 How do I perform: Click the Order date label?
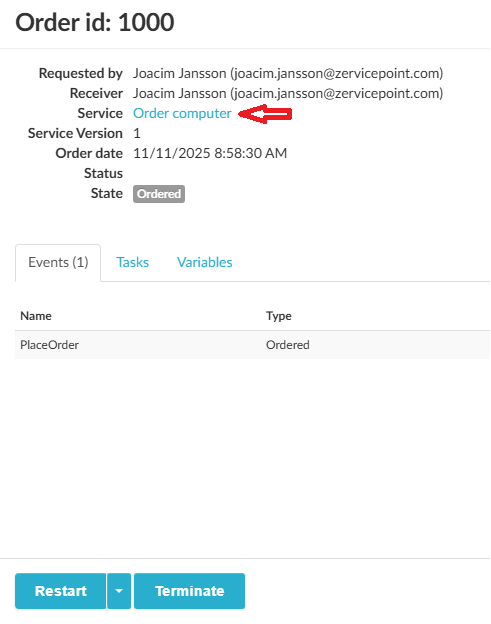pos(89,153)
